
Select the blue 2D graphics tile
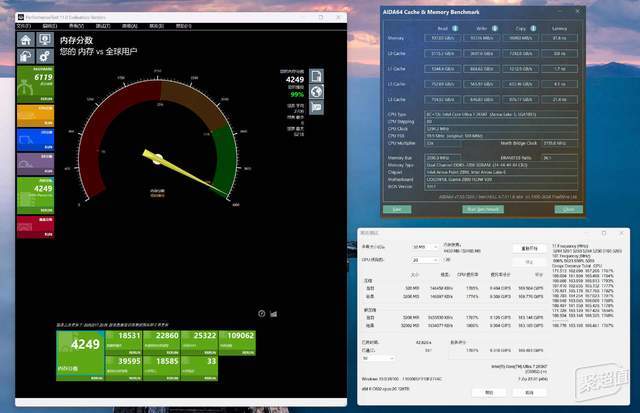(36, 140)
